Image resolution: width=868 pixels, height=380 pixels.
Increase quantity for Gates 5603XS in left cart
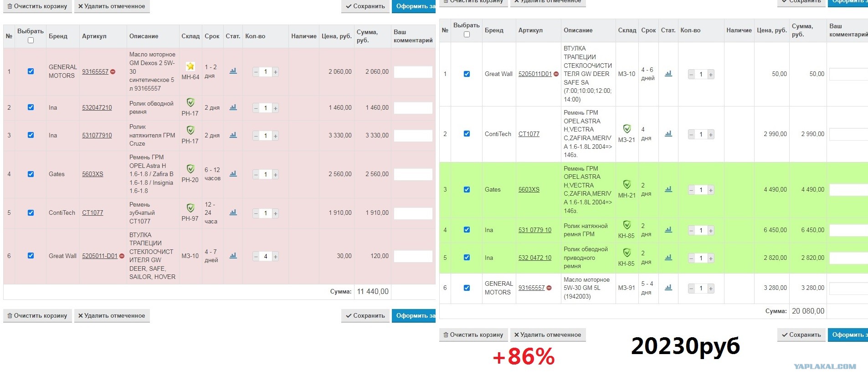[x=275, y=175]
